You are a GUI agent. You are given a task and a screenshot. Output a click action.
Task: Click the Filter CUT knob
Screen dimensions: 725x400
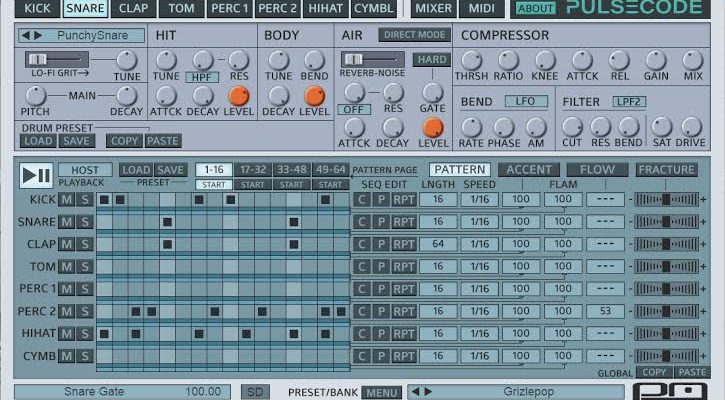click(572, 127)
